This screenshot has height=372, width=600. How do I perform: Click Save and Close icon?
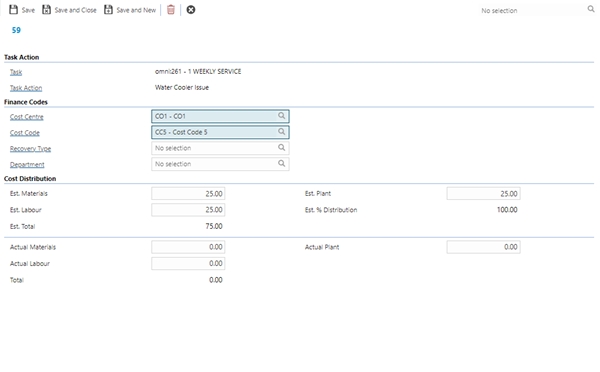46,10
